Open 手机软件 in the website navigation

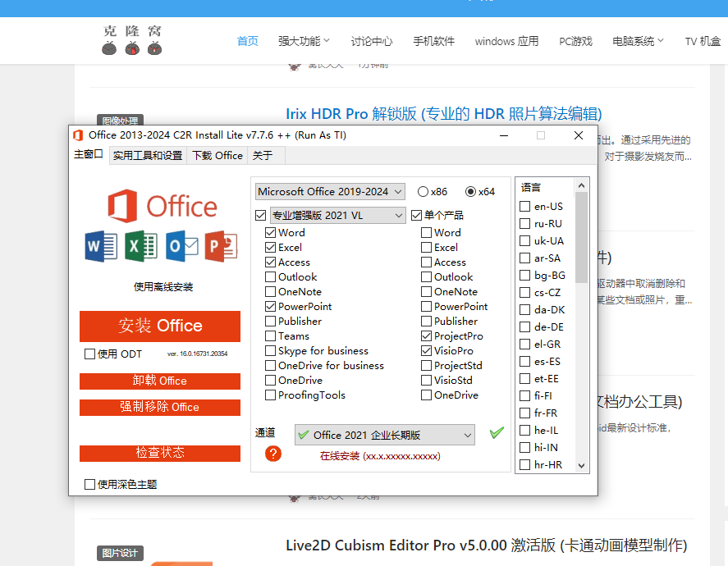point(433,41)
